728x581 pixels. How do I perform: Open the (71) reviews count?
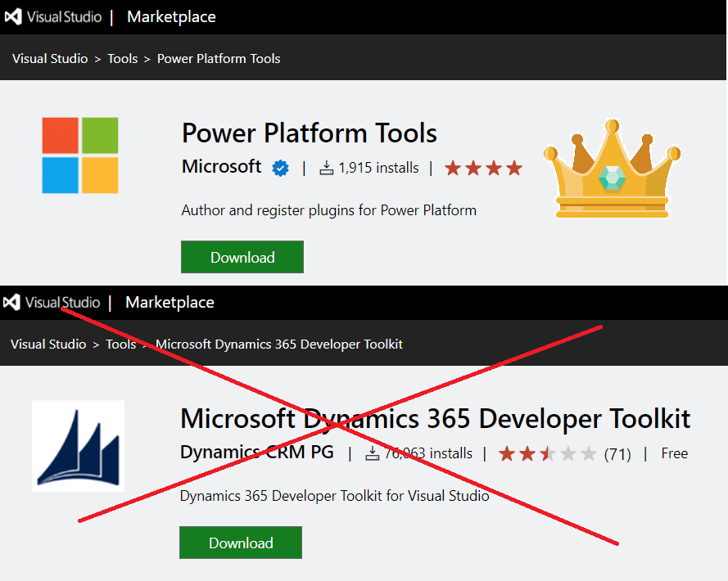pyautogui.click(x=617, y=454)
